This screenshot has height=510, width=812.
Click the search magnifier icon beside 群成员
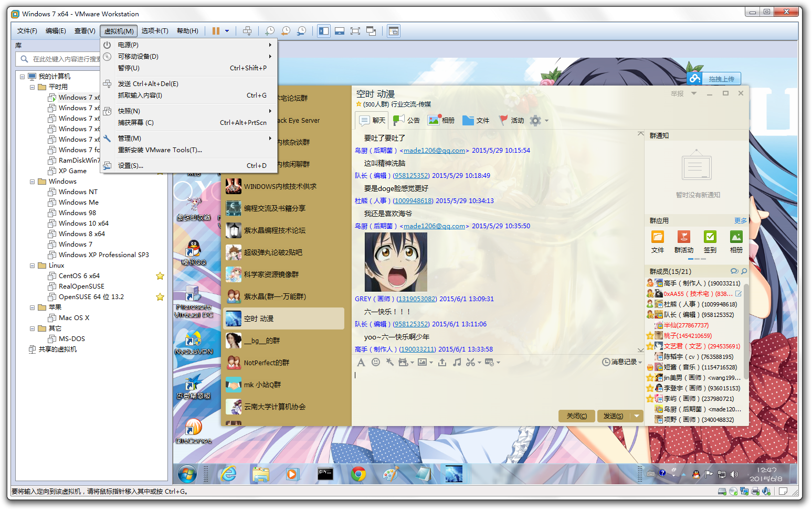tap(744, 271)
